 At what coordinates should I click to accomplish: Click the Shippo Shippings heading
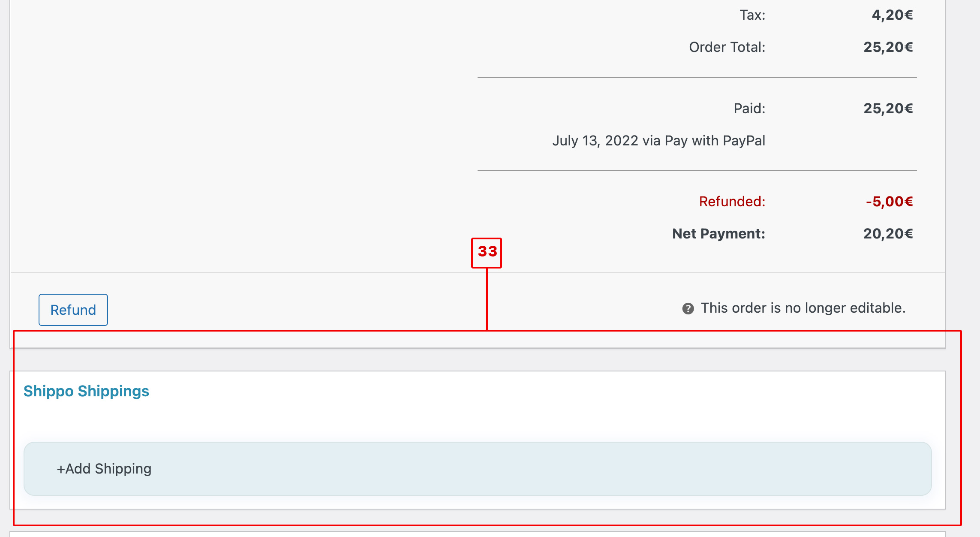point(86,391)
